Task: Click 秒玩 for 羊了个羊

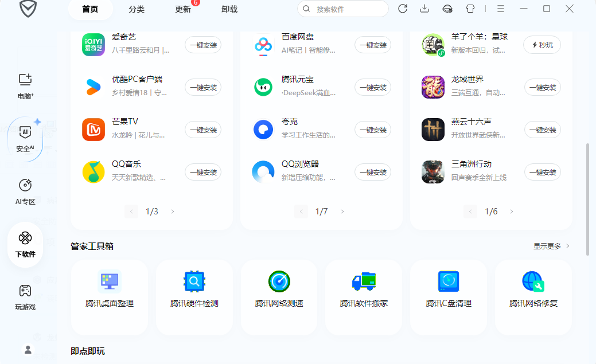Action: point(543,45)
